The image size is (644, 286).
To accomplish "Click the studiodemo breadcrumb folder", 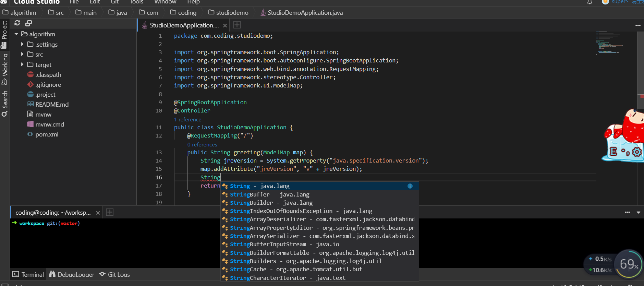I will (229, 13).
